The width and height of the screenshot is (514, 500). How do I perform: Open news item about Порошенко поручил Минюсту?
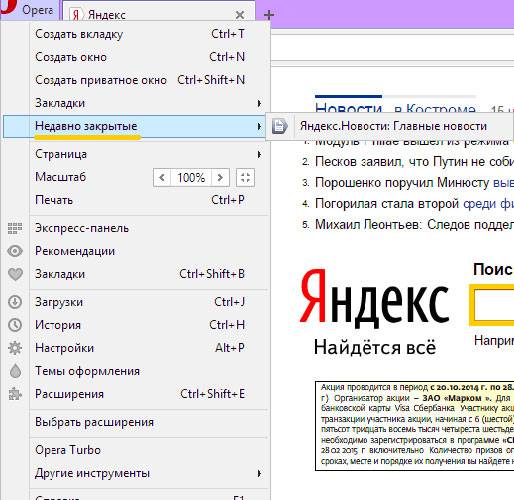tap(414, 183)
